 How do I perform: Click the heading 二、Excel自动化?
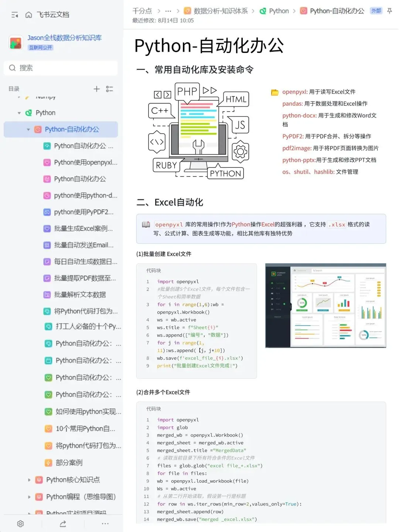[170, 202]
